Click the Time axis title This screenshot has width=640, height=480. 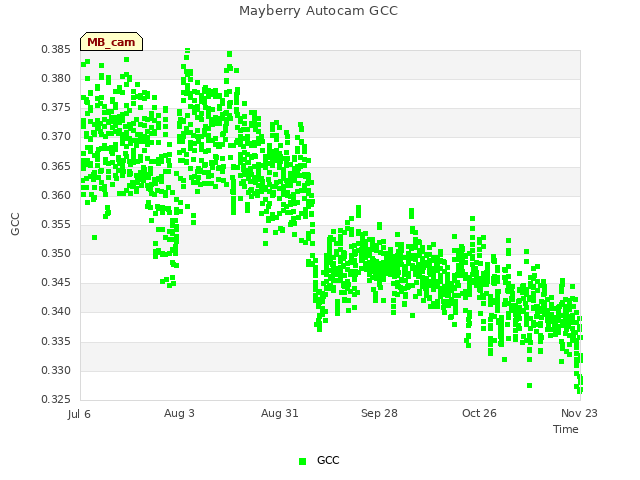point(566,429)
